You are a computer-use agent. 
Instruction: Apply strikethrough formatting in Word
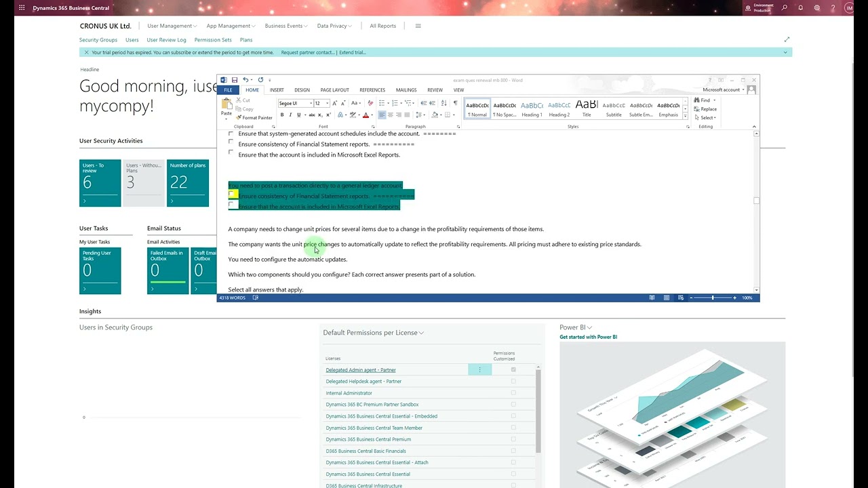(312, 115)
